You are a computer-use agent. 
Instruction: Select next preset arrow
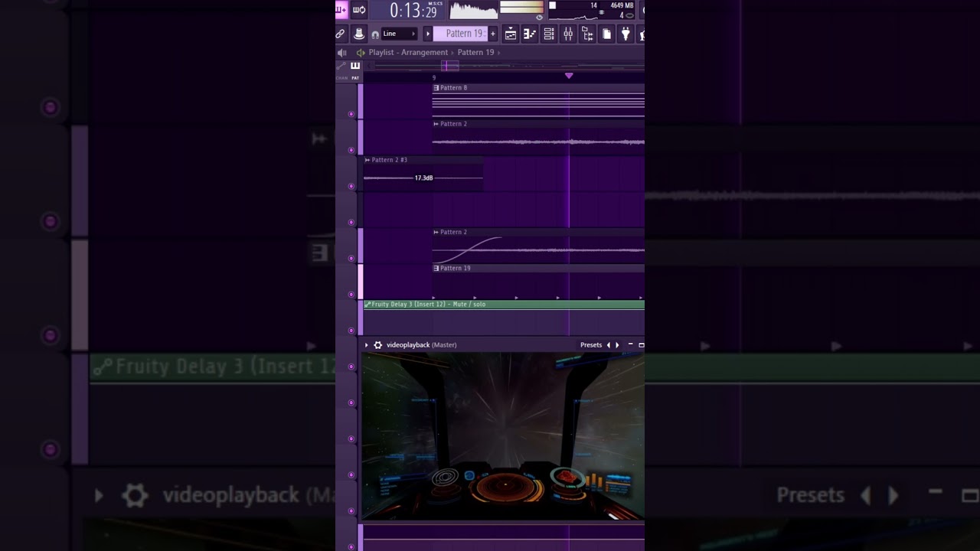pos(617,345)
